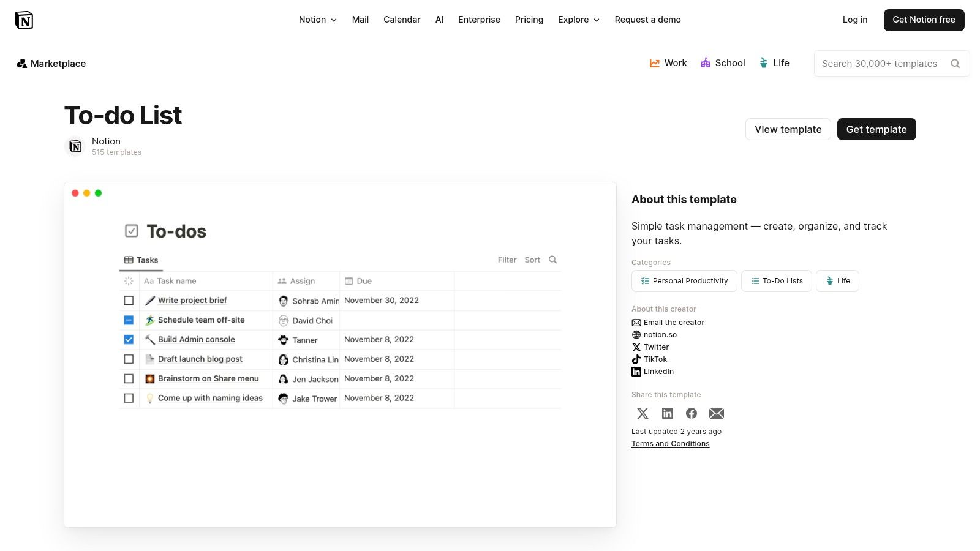This screenshot has height=551, width=980.
Task: Open Terms and Conditions link
Action: pos(671,444)
